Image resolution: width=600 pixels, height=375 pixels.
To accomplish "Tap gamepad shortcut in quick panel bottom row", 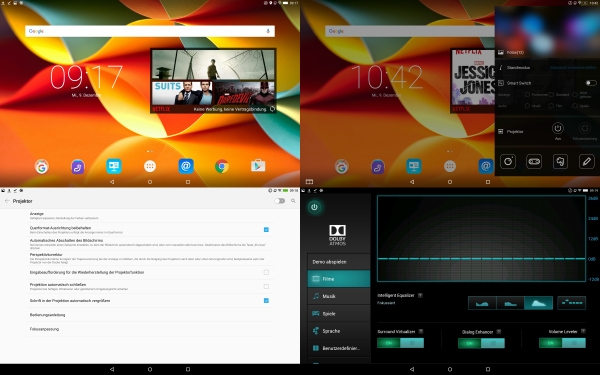I will (534, 161).
